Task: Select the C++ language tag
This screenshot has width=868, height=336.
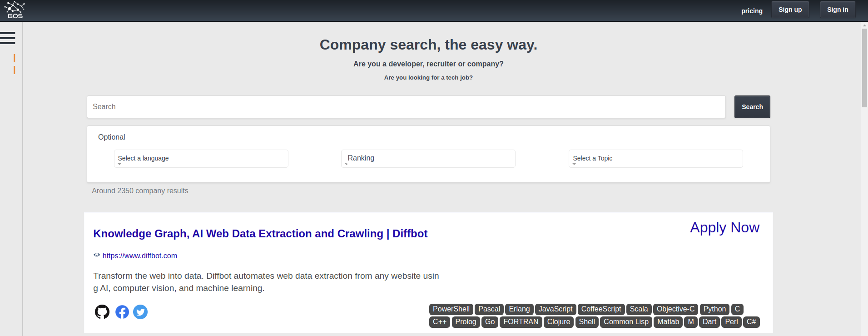Action: point(440,322)
